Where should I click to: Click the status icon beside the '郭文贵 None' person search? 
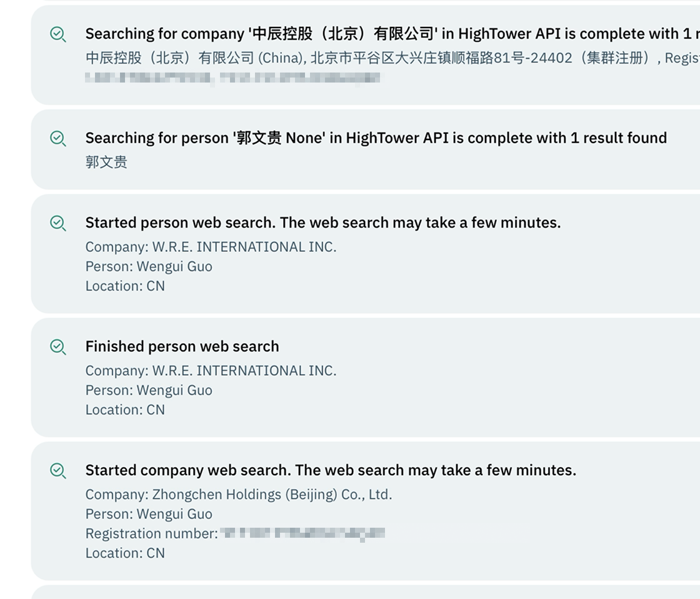(x=58, y=138)
